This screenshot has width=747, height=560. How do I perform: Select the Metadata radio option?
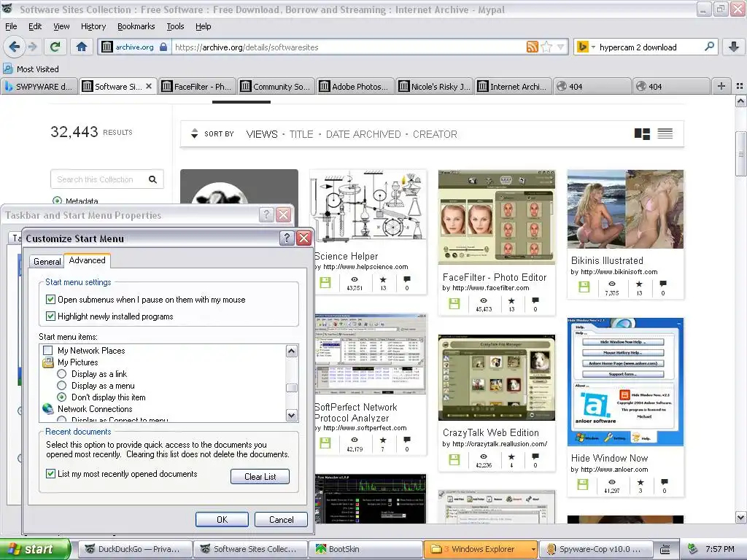(57, 201)
